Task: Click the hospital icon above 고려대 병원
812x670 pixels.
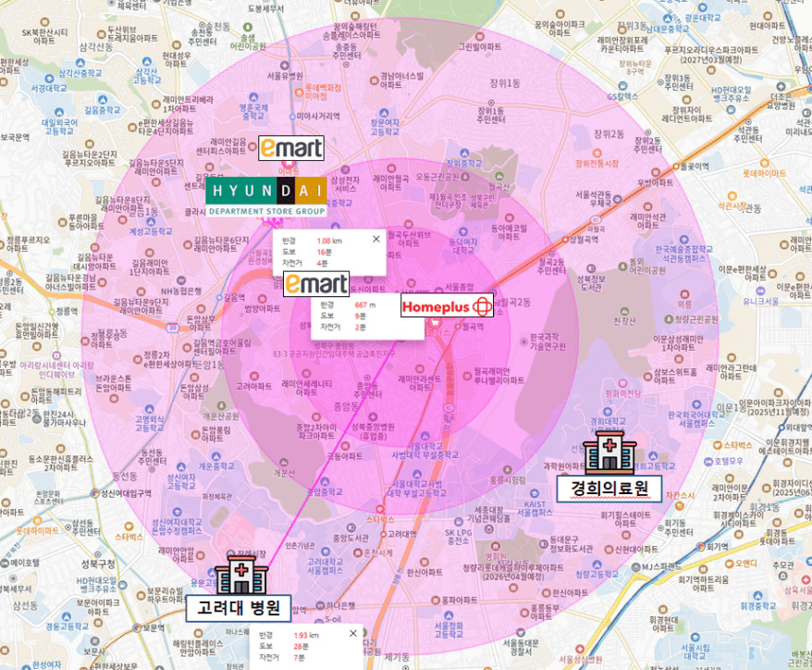Action: [240, 574]
